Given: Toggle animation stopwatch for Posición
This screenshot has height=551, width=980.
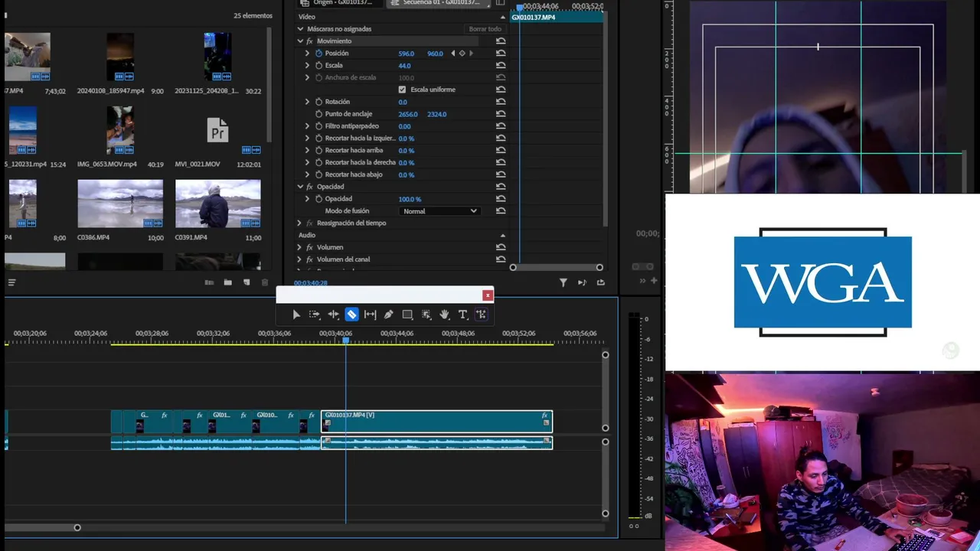Looking at the screenshot, I should 318,54.
